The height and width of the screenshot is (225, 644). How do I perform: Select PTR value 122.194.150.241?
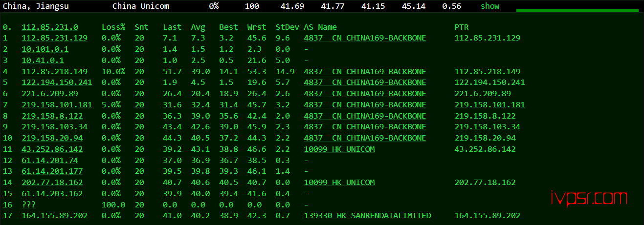pyautogui.click(x=490, y=82)
